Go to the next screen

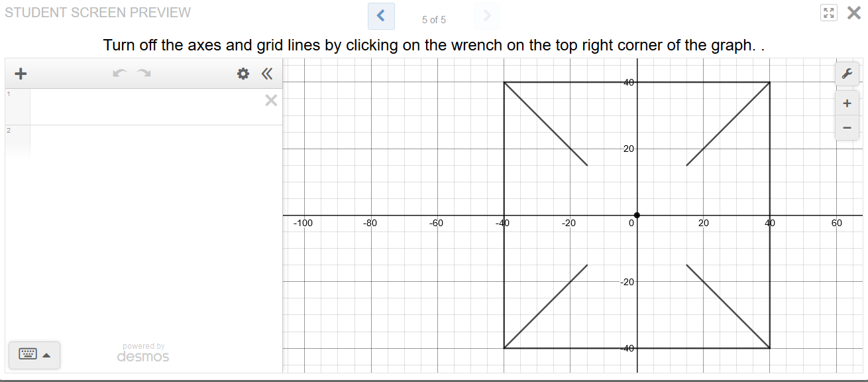click(487, 16)
